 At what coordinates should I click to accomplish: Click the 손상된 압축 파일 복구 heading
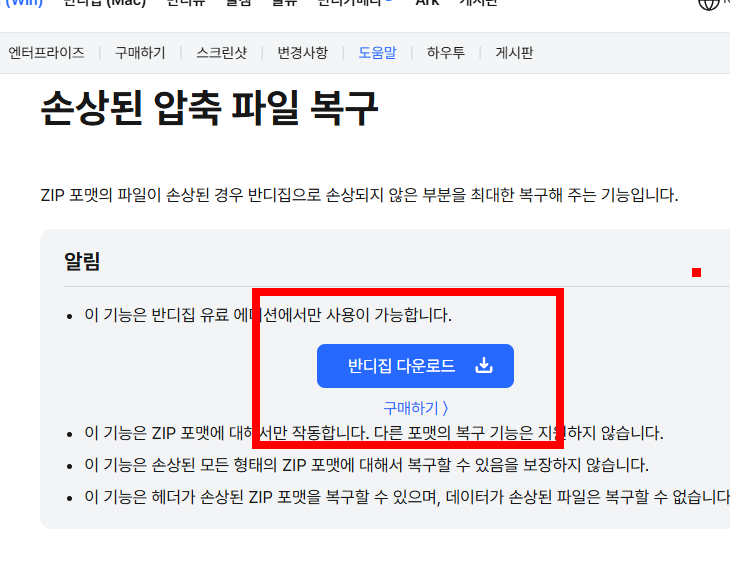210,108
